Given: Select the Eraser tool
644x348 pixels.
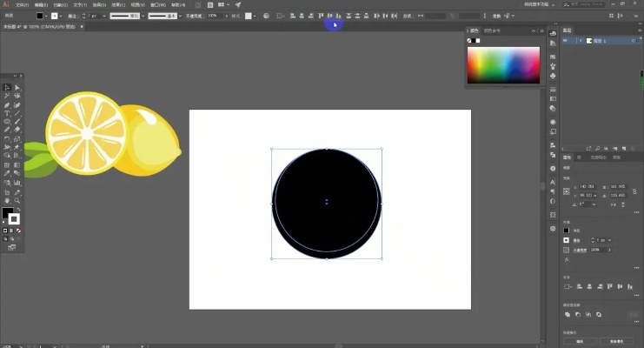Looking at the screenshot, I should click(17, 130).
